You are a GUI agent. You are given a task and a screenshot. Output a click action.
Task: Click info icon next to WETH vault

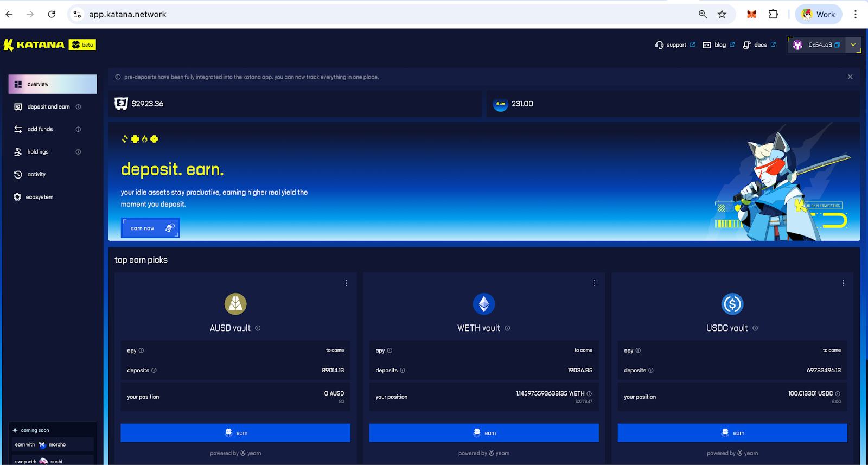507,328
